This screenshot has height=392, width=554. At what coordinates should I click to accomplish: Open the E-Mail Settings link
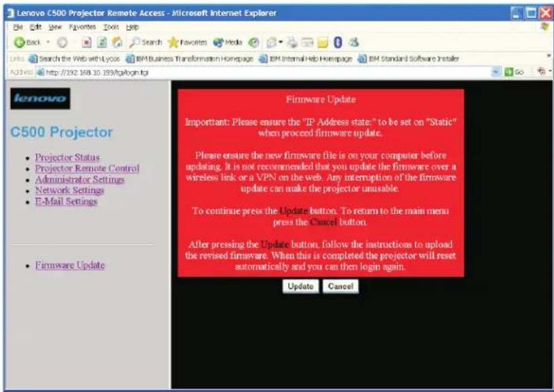point(66,201)
